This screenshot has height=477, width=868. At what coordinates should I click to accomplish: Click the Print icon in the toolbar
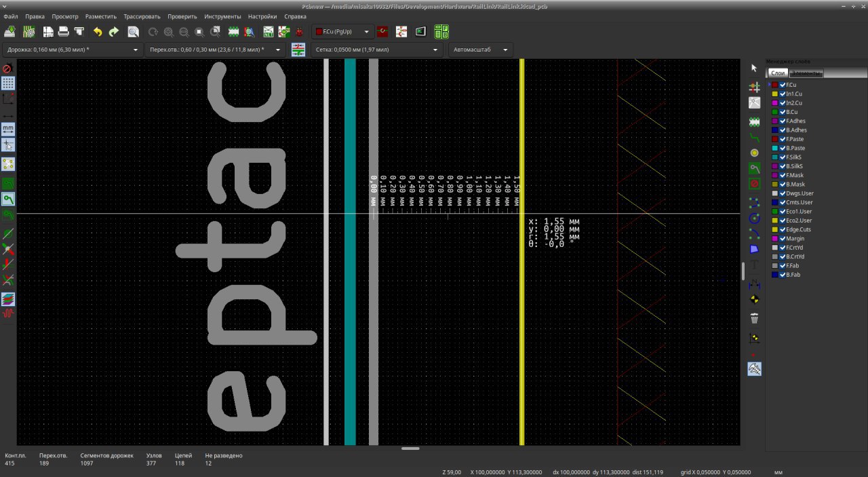tap(63, 32)
